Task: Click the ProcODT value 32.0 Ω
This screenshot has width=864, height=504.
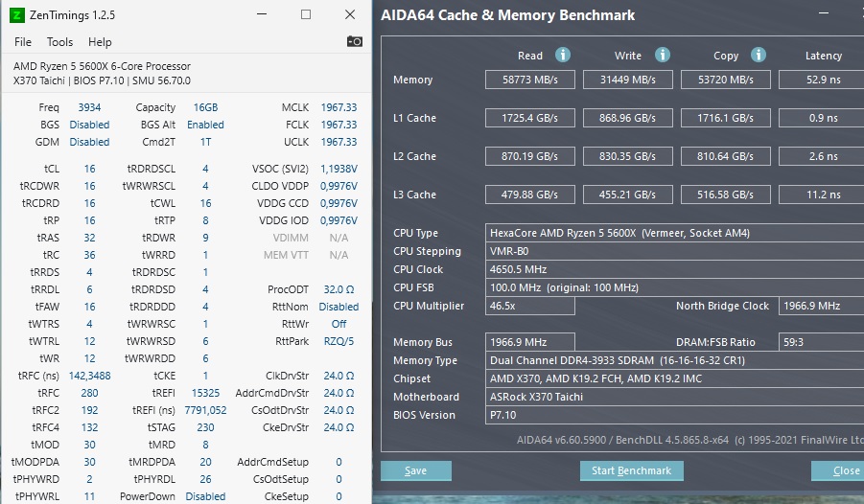Action: pos(339,289)
